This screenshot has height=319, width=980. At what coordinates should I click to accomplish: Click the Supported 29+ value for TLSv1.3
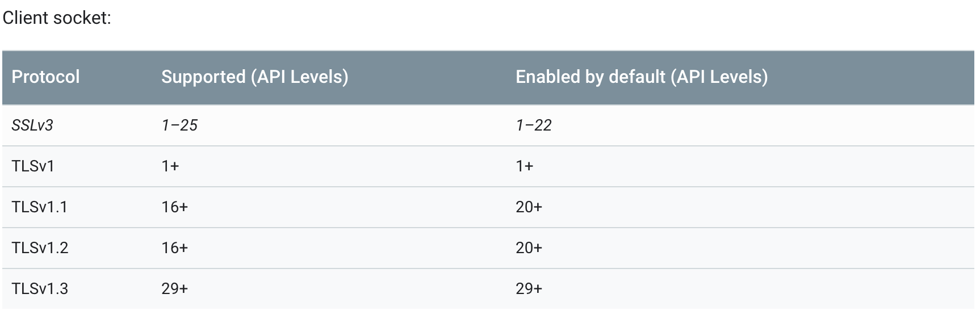coord(174,289)
